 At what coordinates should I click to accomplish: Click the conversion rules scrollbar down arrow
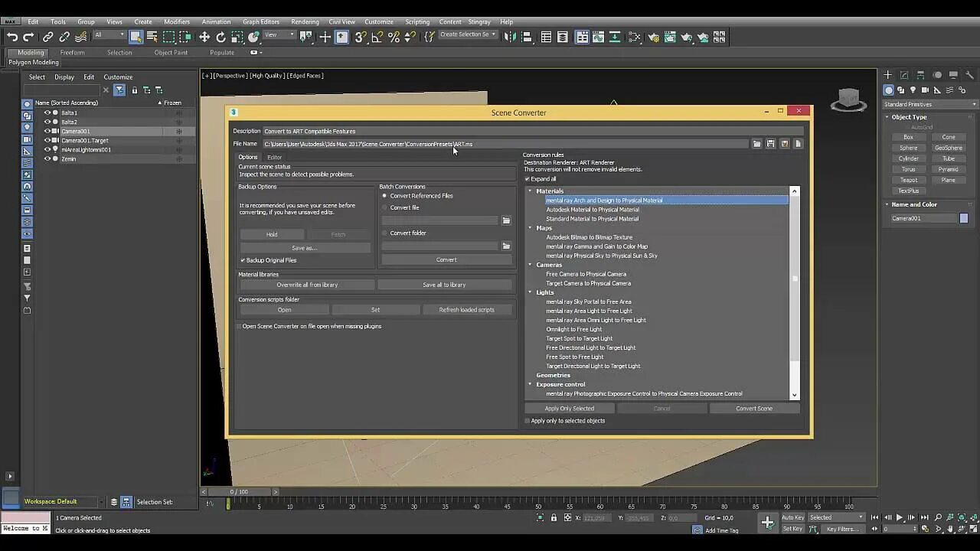[x=794, y=395]
